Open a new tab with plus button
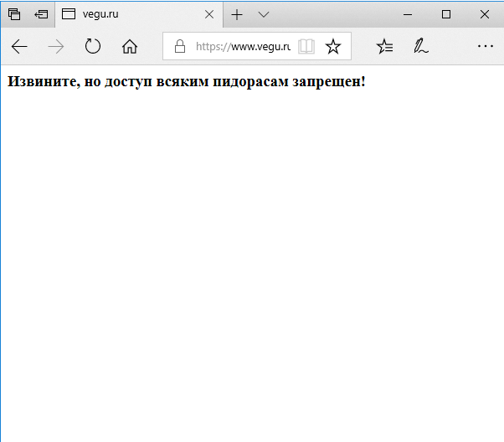Viewport: 504px width, 442px height. point(238,14)
